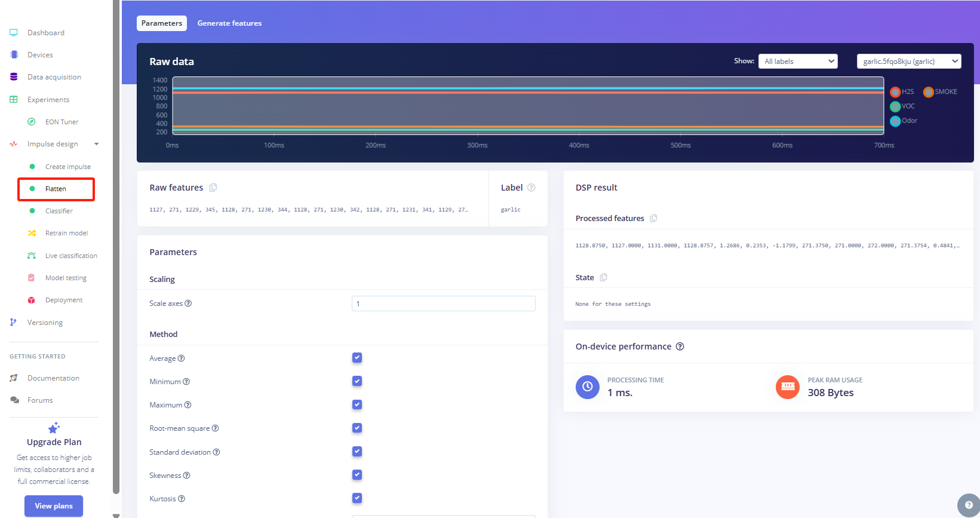The image size is (980, 518).
Task: Click the Model testing clipboard icon
Action: (x=32, y=278)
